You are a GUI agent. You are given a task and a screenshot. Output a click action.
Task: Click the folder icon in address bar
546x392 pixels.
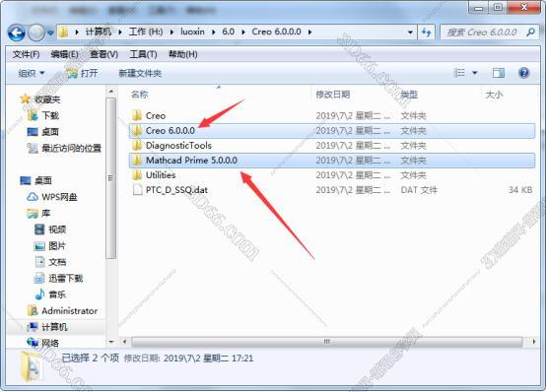click(x=63, y=33)
